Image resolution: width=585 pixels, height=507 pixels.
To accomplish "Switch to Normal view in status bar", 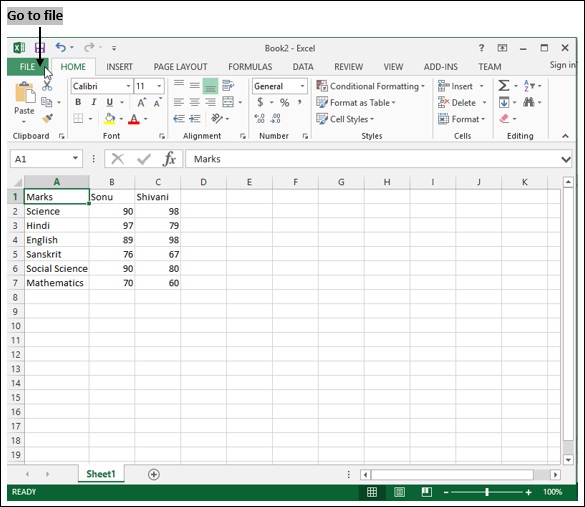I will coord(372,492).
